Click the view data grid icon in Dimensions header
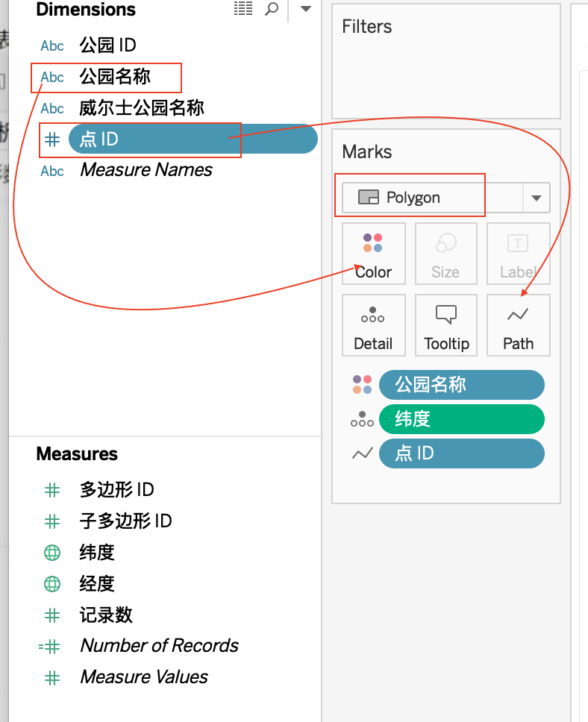 tap(243, 8)
